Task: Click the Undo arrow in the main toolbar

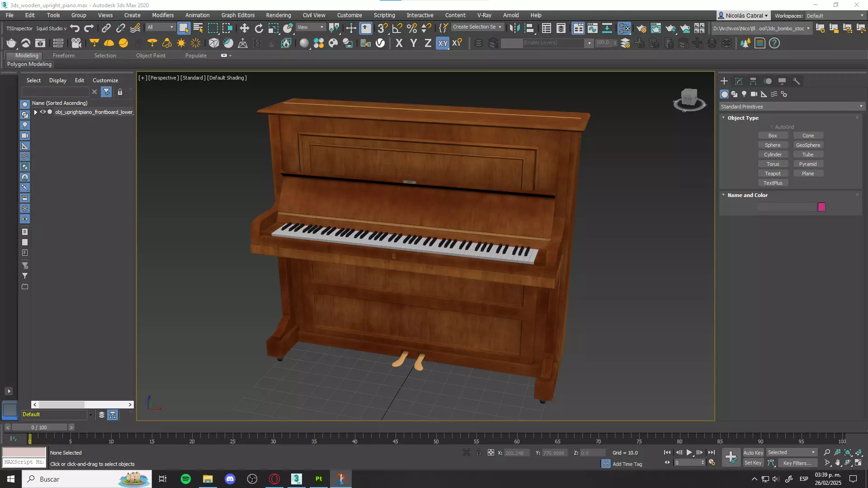Action: click(x=75, y=28)
